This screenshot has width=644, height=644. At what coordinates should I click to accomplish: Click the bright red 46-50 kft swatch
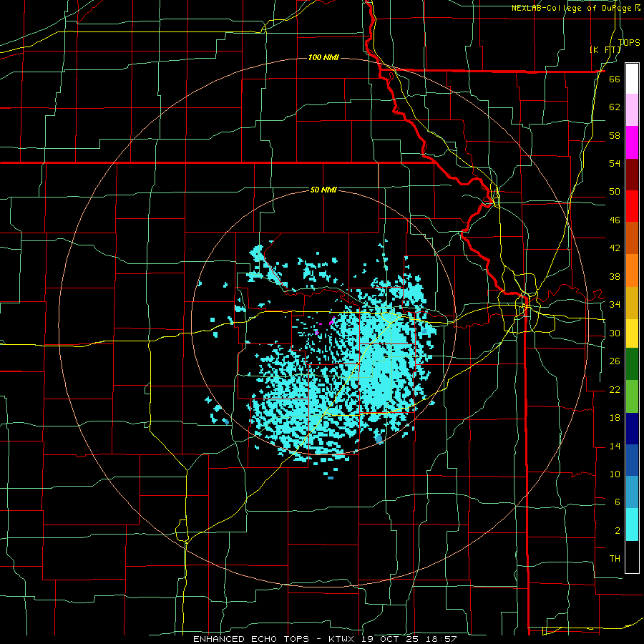(x=632, y=206)
